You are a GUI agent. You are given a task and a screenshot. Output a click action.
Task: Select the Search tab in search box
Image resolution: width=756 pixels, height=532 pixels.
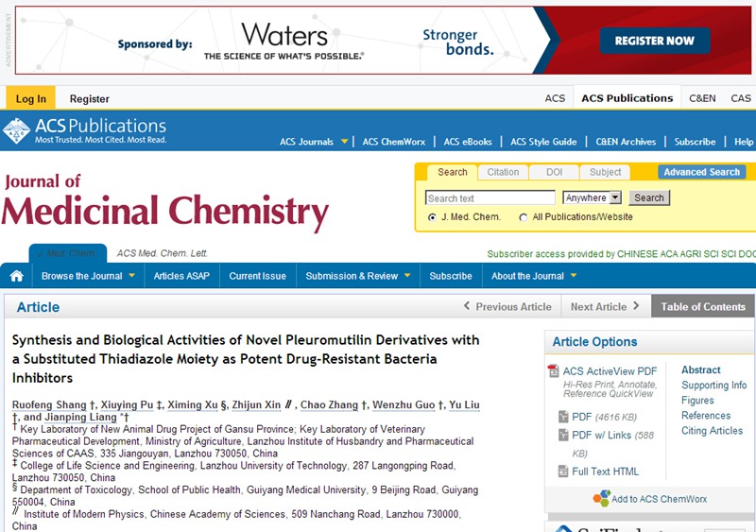[453, 172]
